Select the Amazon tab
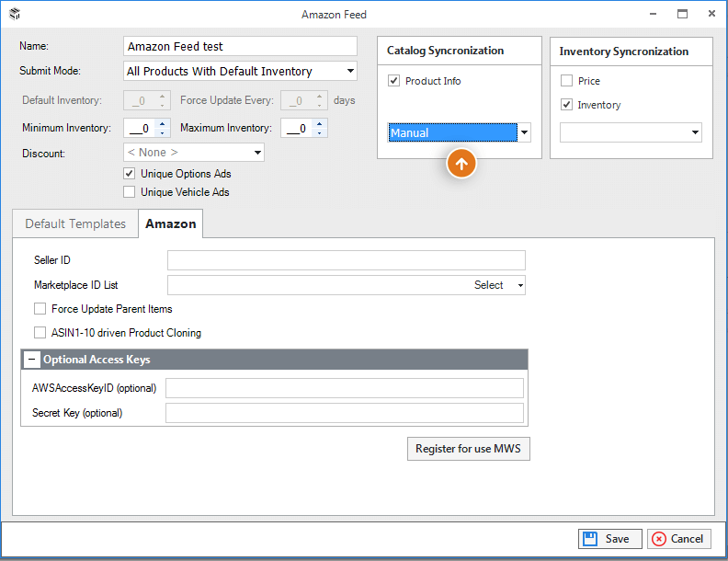Screen dimensions: 728x561 coord(170,223)
